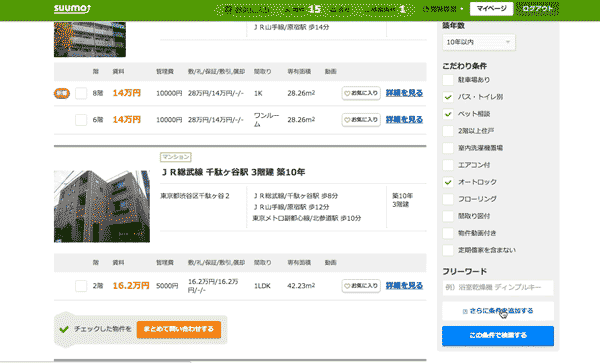Screen dimensions: 600x363
Task: Open the 築年数 dropdown set to 10年以内
Action: pos(479,42)
